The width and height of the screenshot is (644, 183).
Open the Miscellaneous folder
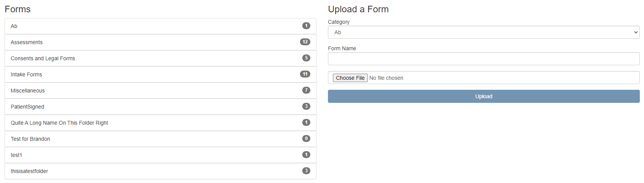(x=28, y=91)
